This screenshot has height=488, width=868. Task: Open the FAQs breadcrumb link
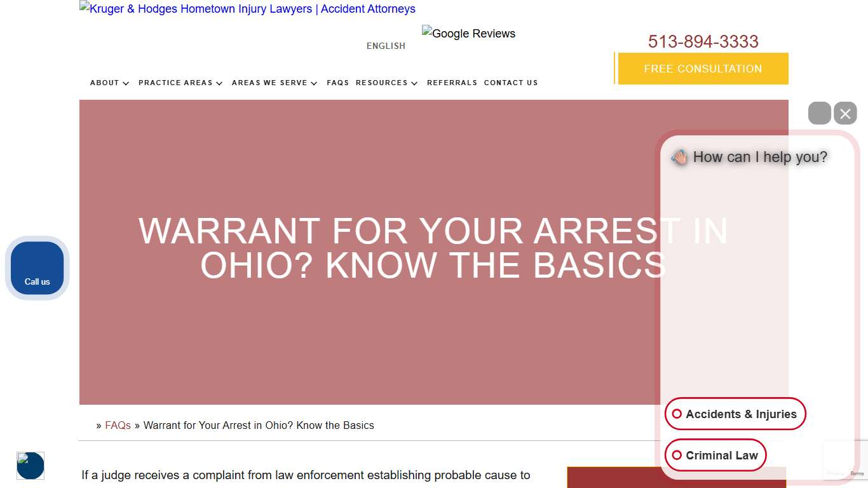pos(118,425)
